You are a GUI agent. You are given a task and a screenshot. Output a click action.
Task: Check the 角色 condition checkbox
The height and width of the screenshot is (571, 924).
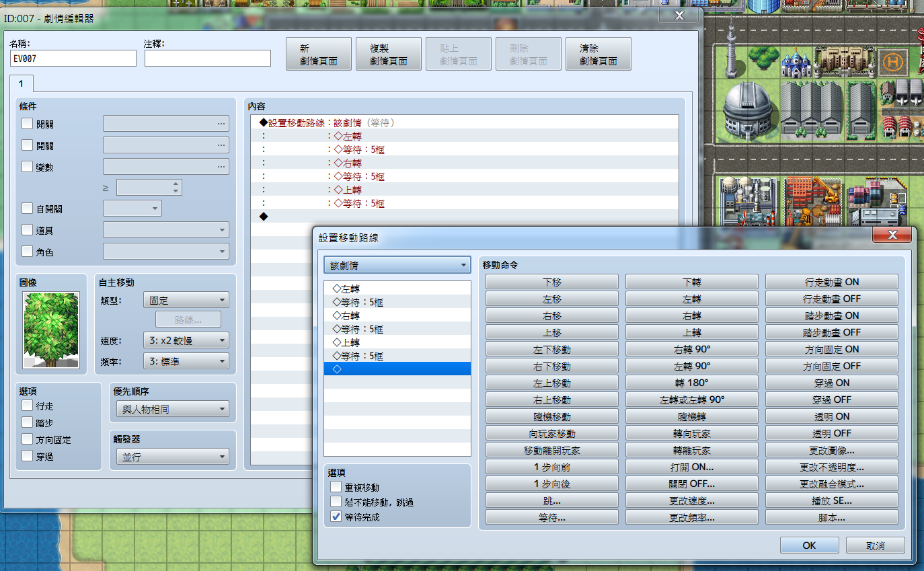[x=28, y=252]
